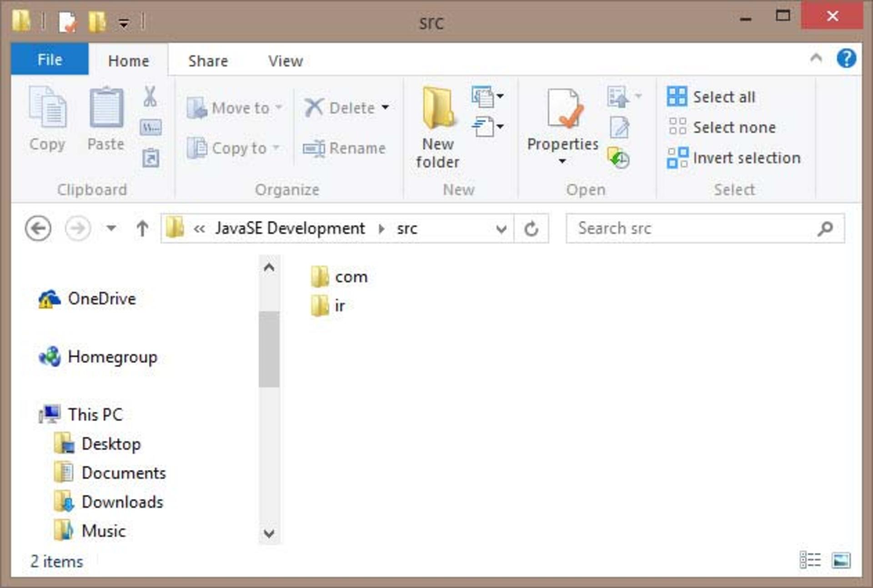
Task: Expand the address bar history dropdown
Action: pyautogui.click(x=501, y=229)
